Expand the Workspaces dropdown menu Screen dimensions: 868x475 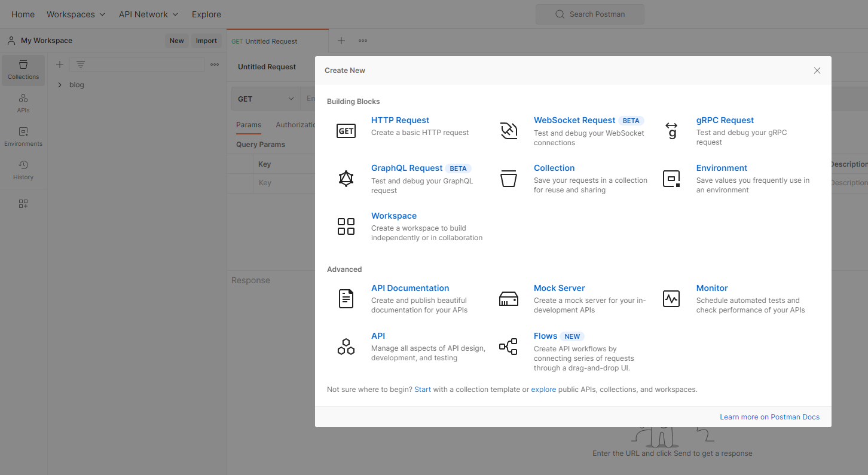(x=76, y=14)
